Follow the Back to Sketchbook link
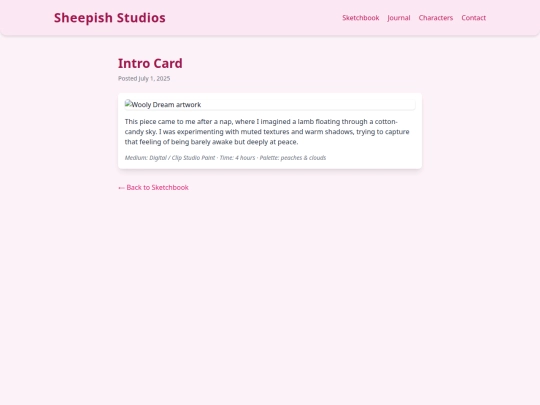The image size is (540, 405). (x=153, y=187)
